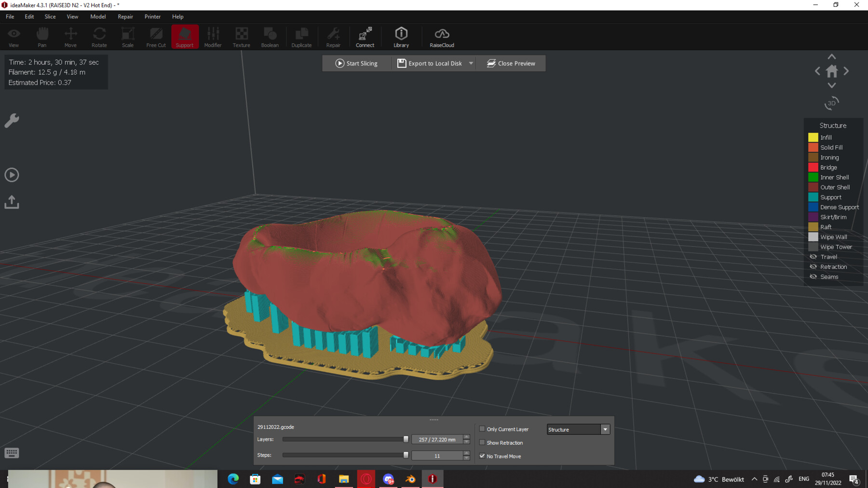Hide Travel moves in the Structure panel
The height and width of the screenshot is (488, 868).
[813, 256]
